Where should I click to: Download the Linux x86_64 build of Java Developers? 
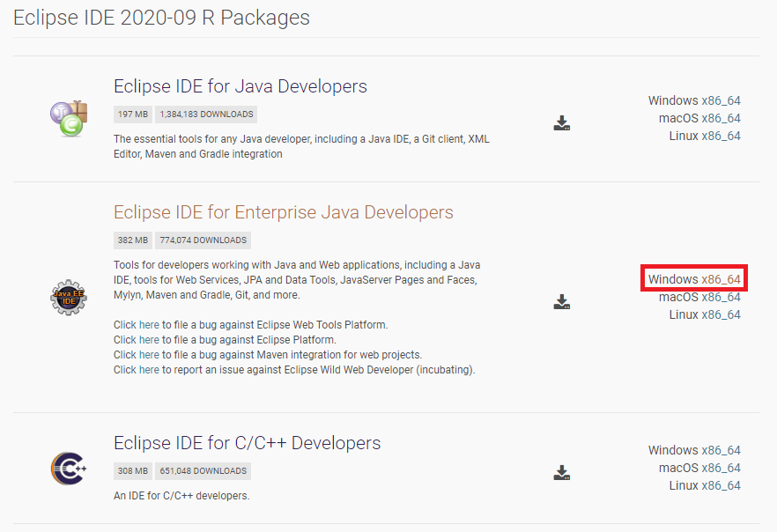coord(721,136)
